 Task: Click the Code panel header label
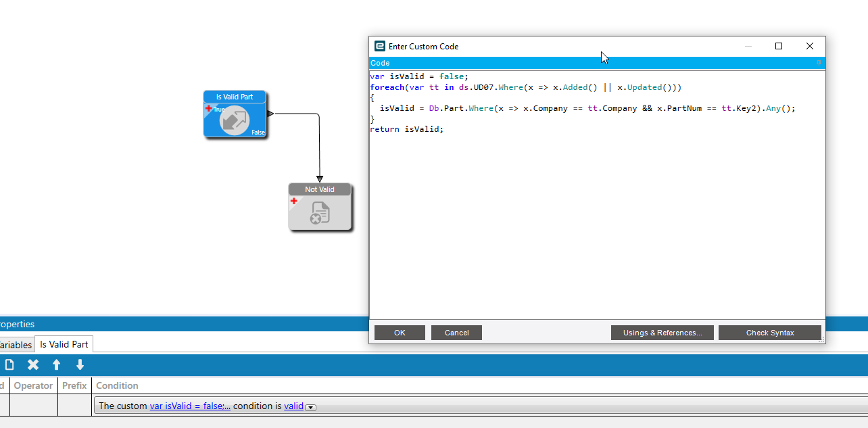[x=380, y=63]
